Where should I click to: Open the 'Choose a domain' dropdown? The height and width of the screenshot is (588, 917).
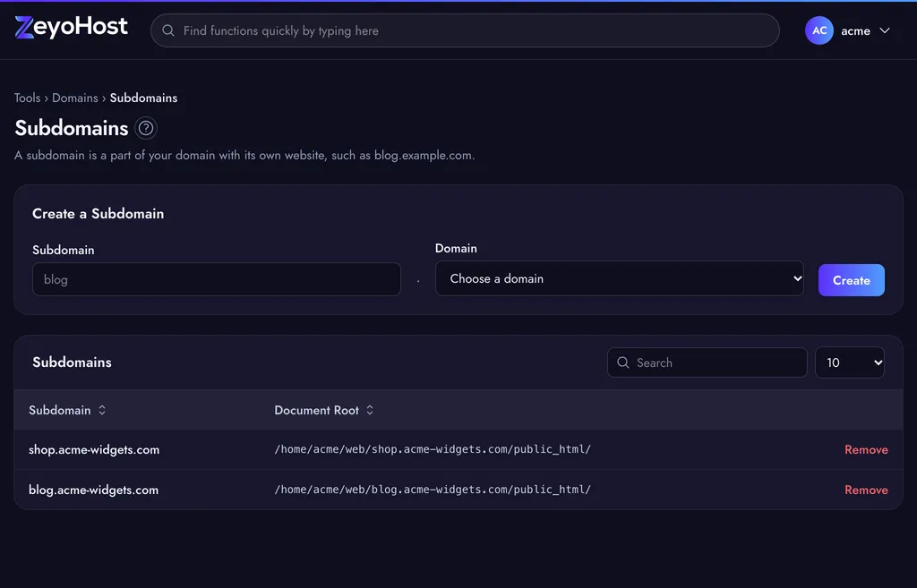point(620,279)
